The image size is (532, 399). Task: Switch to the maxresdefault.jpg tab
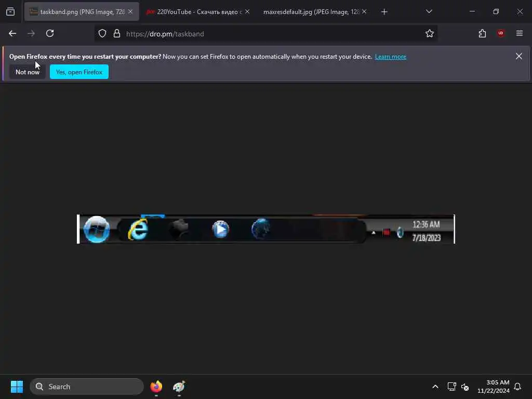(315, 11)
